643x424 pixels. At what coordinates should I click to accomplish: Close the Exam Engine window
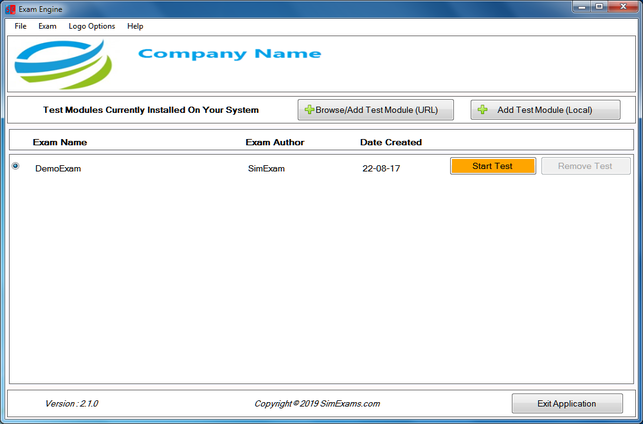(623, 7)
